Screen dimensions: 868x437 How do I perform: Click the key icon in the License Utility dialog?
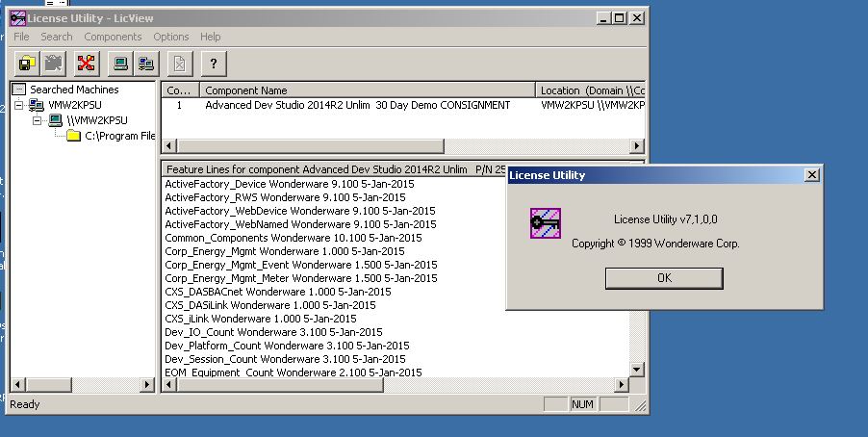pyautogui.click(x=546, y=222)
